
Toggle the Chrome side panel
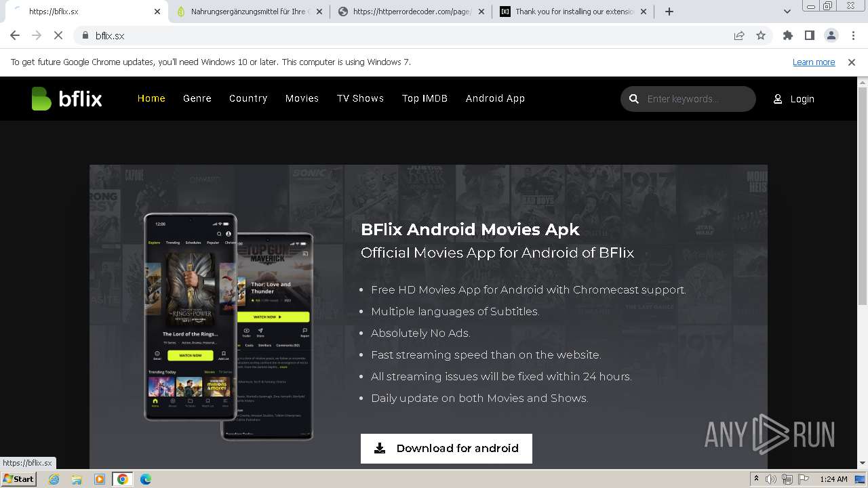[810, 35]
